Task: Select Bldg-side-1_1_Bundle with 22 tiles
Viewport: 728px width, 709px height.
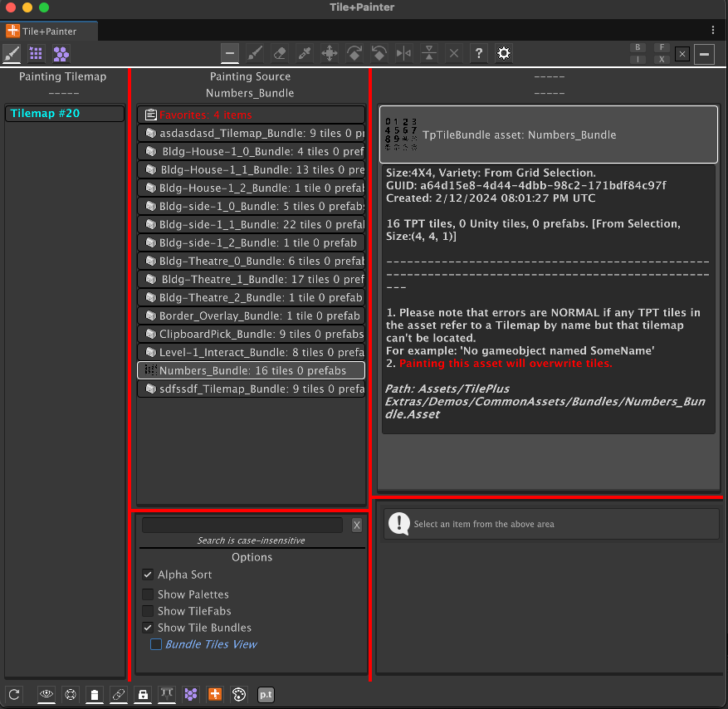Action: pyautogui.click(x=251, y=224)
